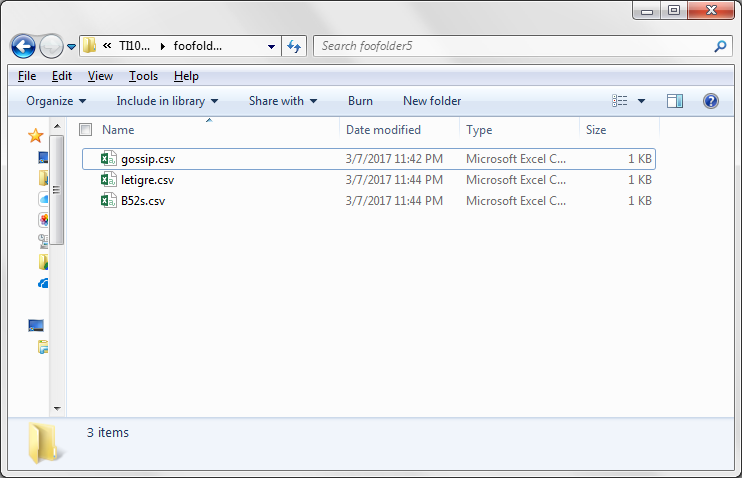
Task: Click the foofold... breadcrumb segment
Action: click(x=197, y=46)
